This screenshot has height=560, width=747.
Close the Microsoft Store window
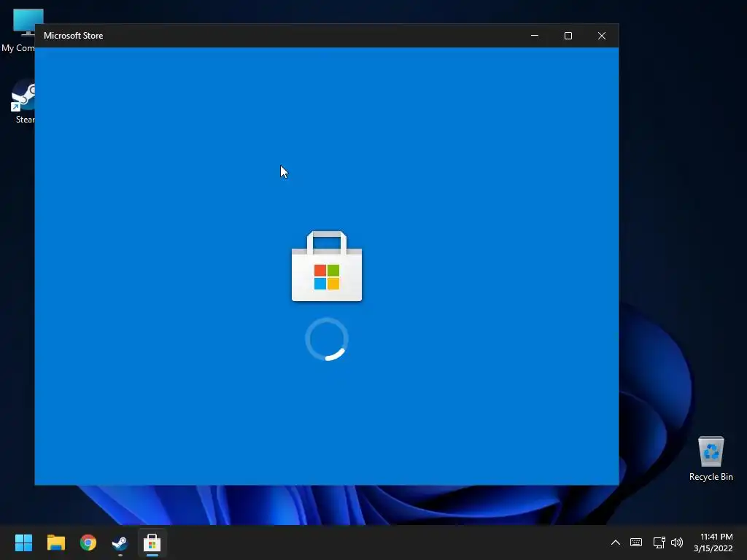pyautogui.click(x=602, y=36)
